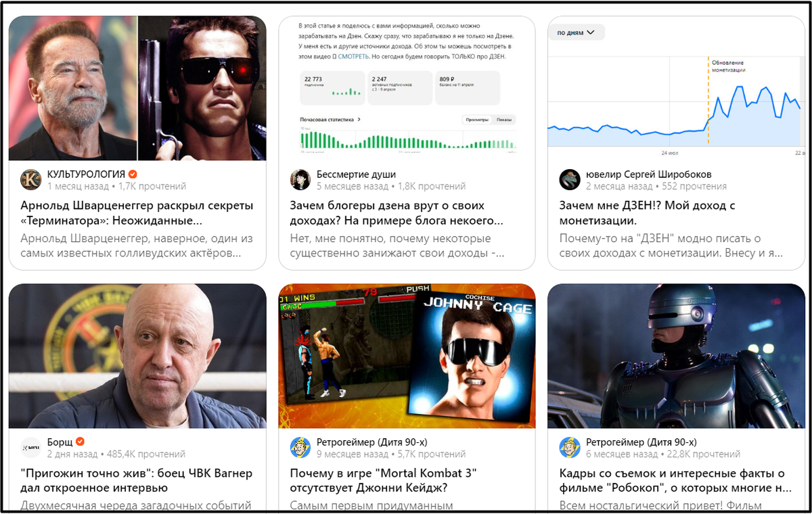Click the snippet «Двухмесячная череда загадочных событий»
This screenshot has height=514, width=812.
[x=136, y=505]
